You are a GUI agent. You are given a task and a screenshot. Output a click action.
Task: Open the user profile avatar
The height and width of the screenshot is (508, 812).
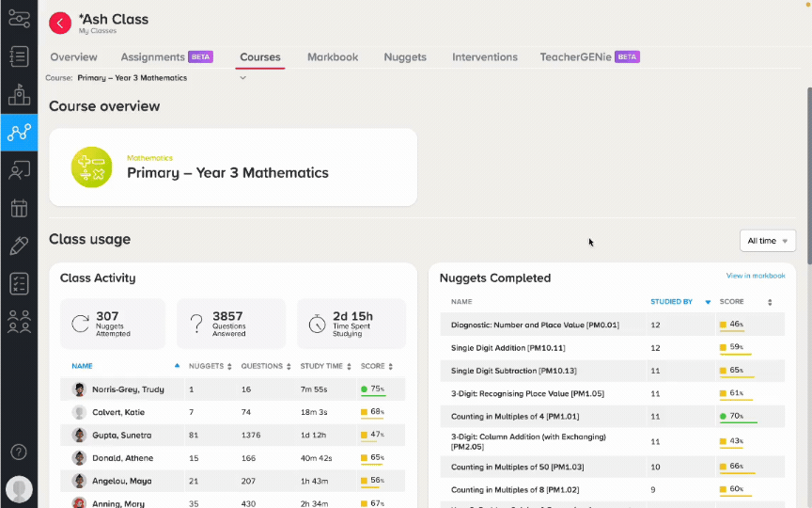click(19, 489)
